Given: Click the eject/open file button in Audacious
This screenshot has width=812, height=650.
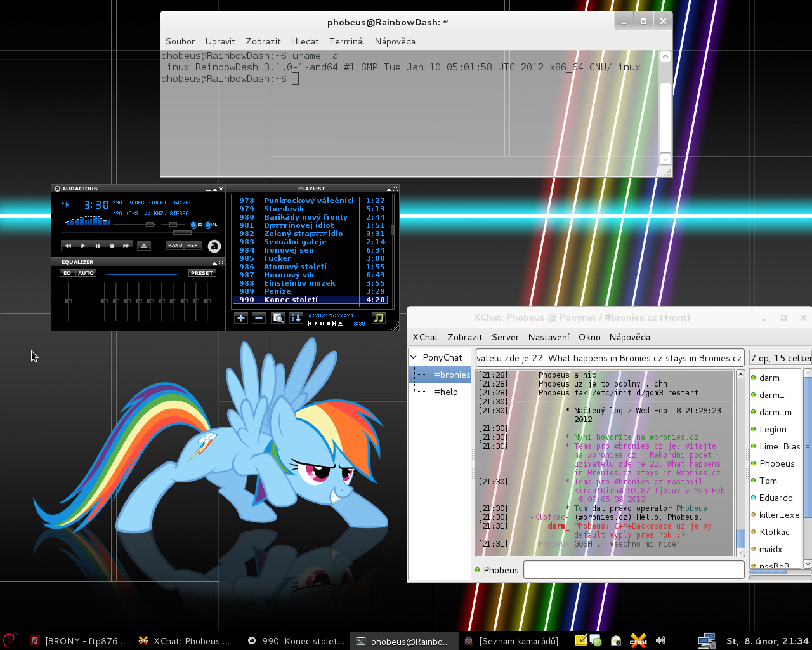Looking at the screenshot, I should coord(144,246).
